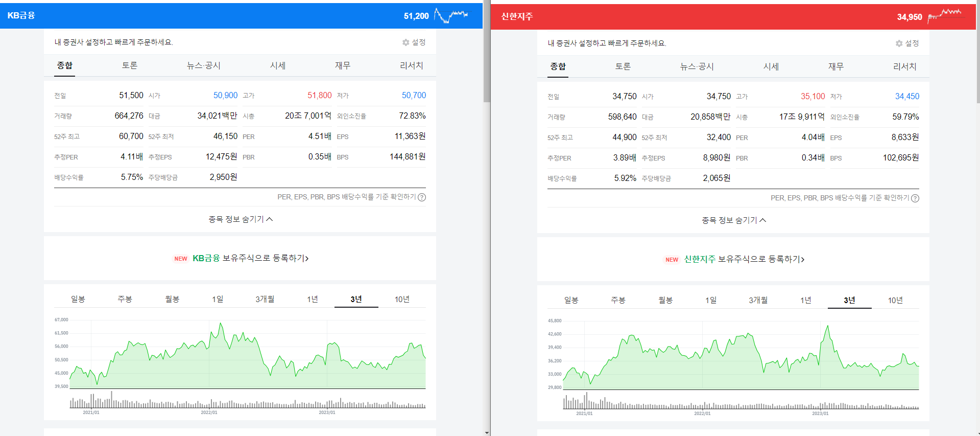Switch 신한지주 chart to 일봉
This screenshot has height=436, width=980.
point(571,300)
